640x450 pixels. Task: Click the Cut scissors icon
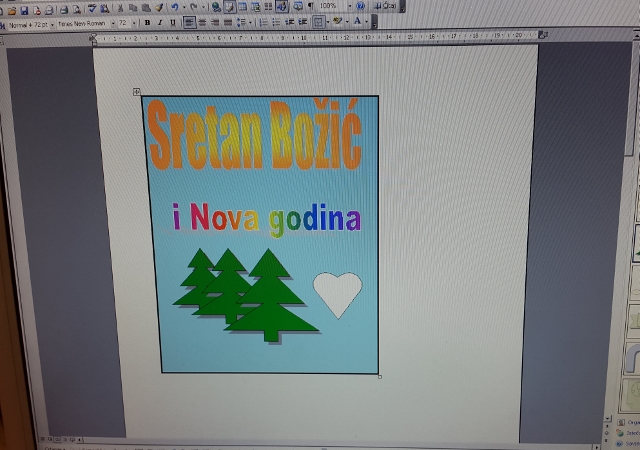pyautogui.click(x=120, y=8)
